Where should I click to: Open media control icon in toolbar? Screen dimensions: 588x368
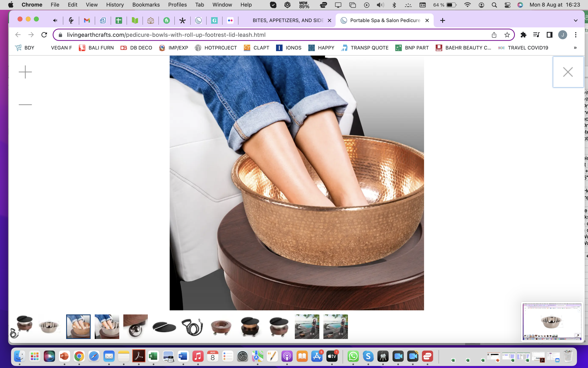(536, 35)
